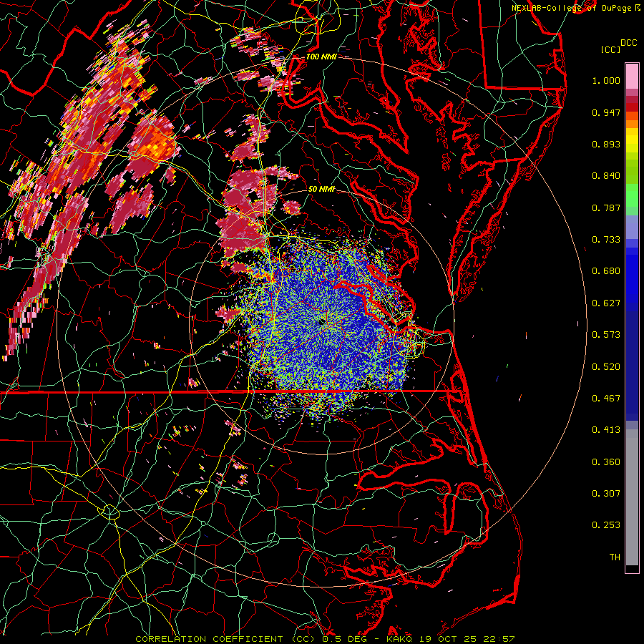Select the 0.947 legend value
Screen dimensions: 644x644
(606, 112)
